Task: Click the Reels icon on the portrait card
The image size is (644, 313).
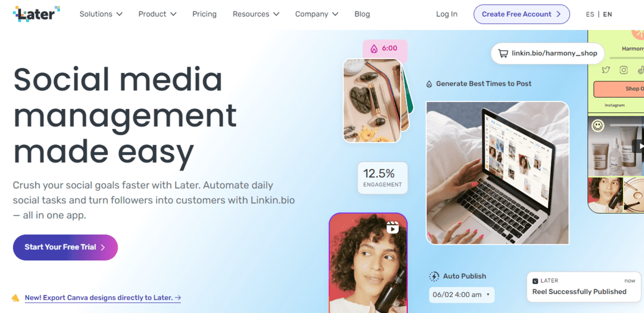Action: 392,228
